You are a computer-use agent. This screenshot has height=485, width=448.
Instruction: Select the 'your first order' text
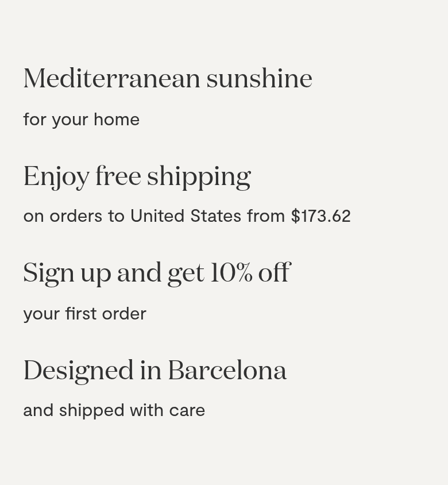(84, 314)
